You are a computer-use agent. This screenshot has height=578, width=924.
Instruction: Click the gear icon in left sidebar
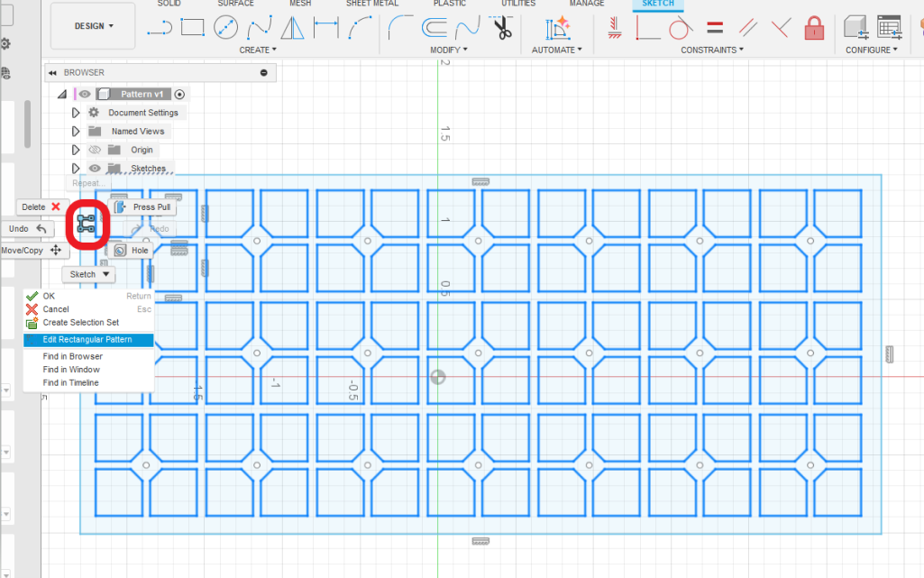(5, 43)
